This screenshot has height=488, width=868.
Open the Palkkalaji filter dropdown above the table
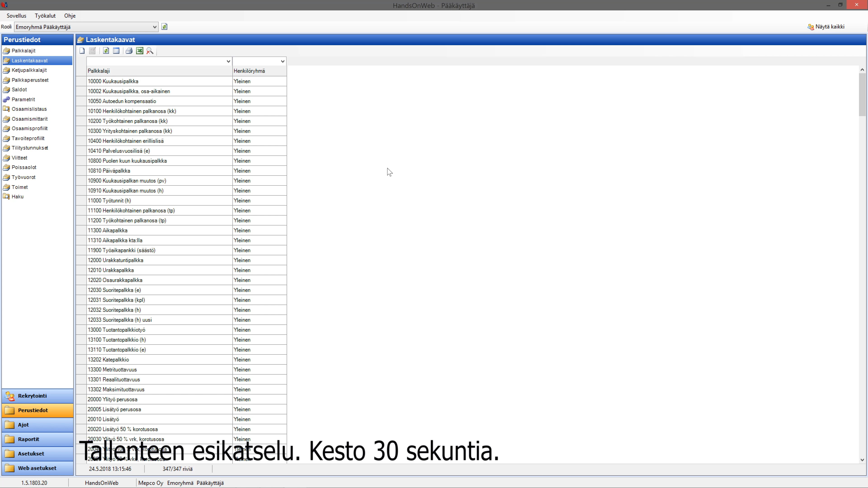[229, 61]
